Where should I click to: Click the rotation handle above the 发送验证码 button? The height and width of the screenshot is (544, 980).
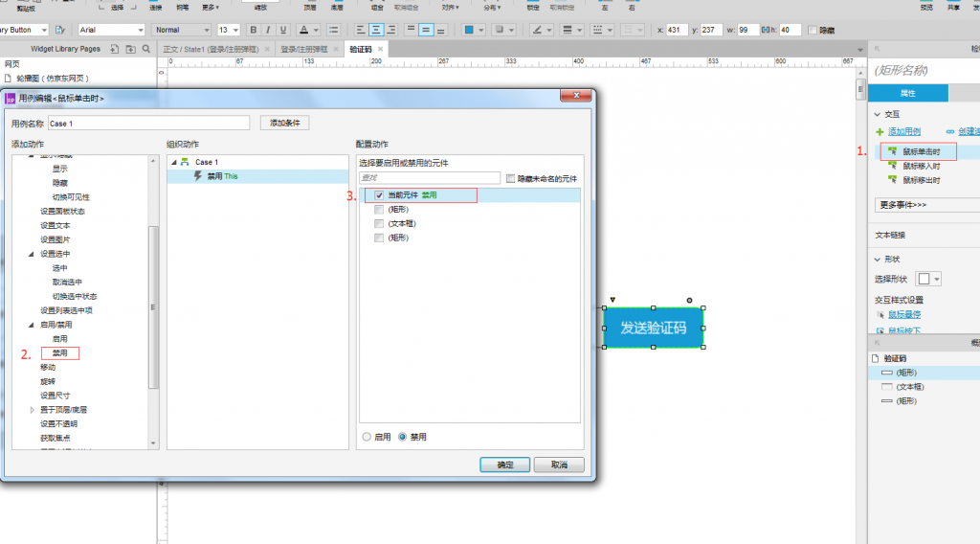pyautogui.click(x=689, y=300)
